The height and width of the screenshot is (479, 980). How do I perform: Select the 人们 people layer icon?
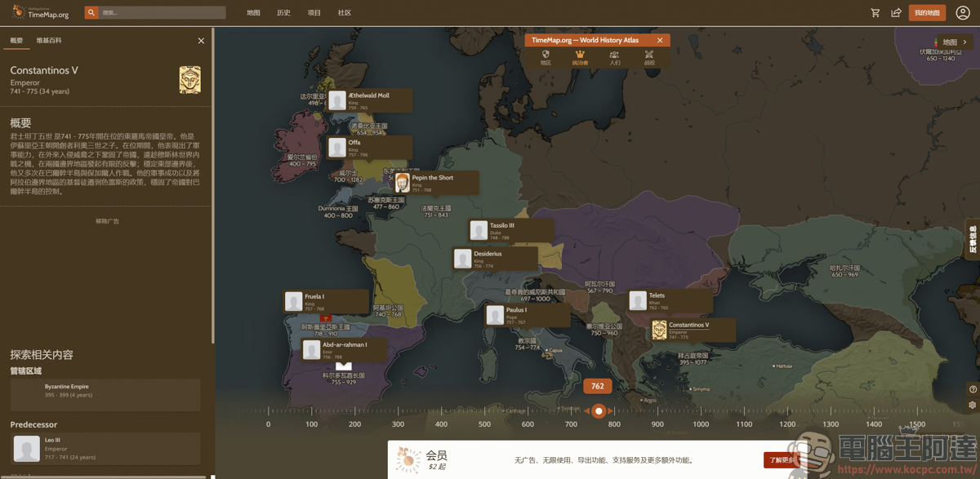pyautogui.click(x=614, y=57)
